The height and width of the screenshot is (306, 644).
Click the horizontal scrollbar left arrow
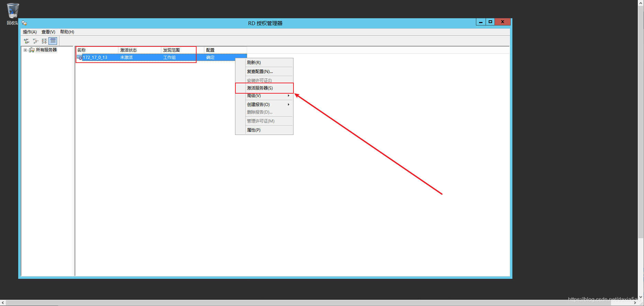tap(3, 303)
